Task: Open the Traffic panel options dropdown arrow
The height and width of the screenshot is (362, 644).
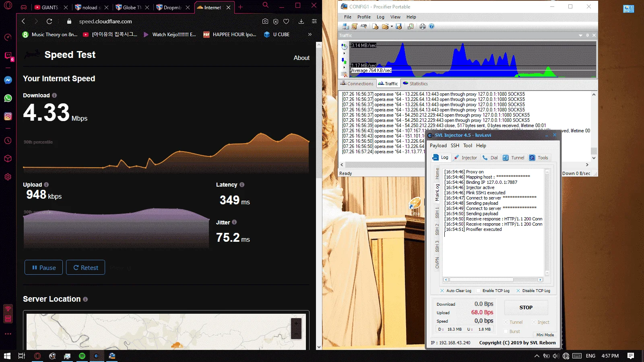Action: 580,35
